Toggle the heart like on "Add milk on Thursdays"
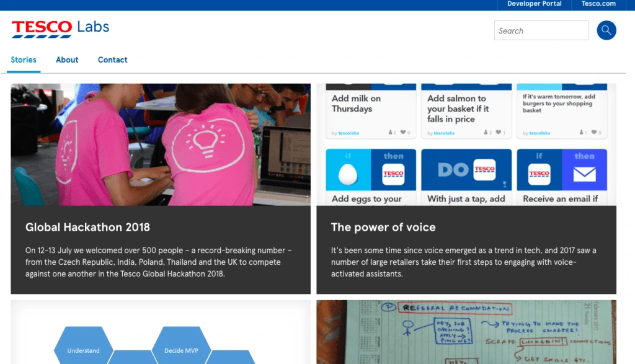The width and height of the screenshot is (635, 364). coord(402,132)
